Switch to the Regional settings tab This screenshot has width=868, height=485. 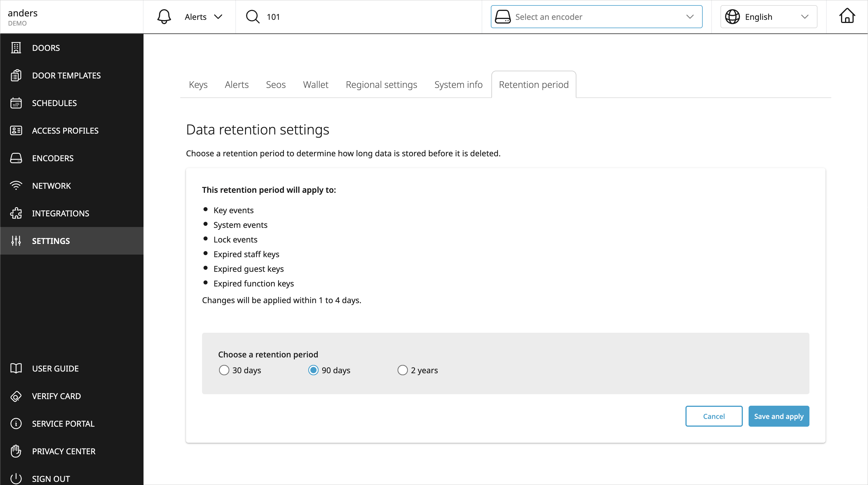(381, 84)
